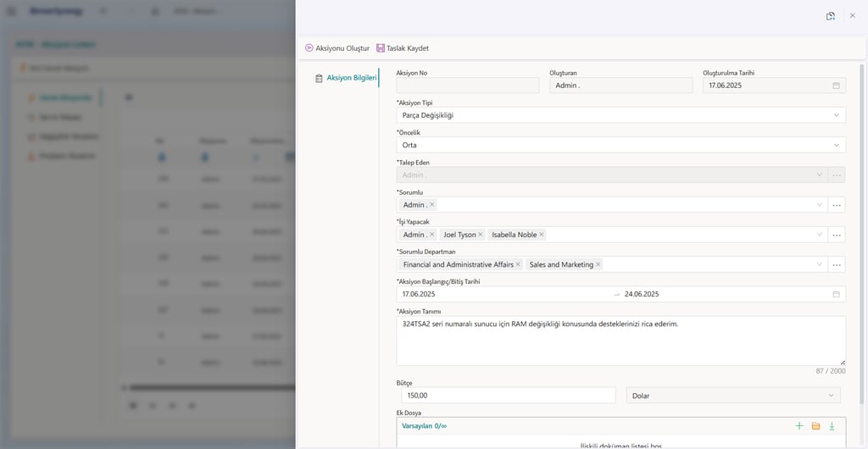Click the Ek Dosya download icon
Image resolution: width=868 pixels, height=449 pixels.
tap(832, 426)
